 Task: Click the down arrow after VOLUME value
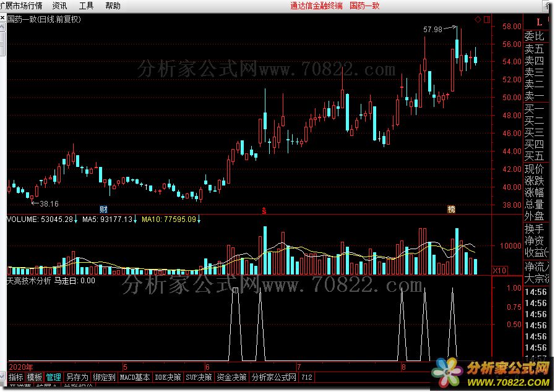pos(75,219)
